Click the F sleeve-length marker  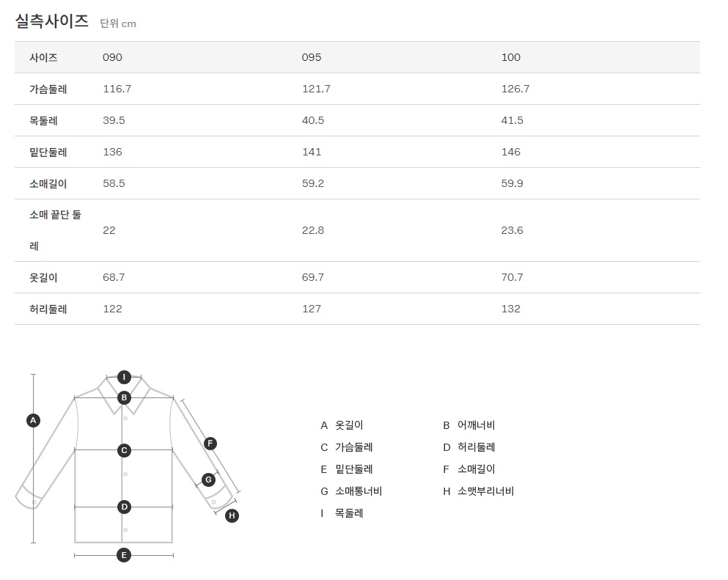(210, 443)
